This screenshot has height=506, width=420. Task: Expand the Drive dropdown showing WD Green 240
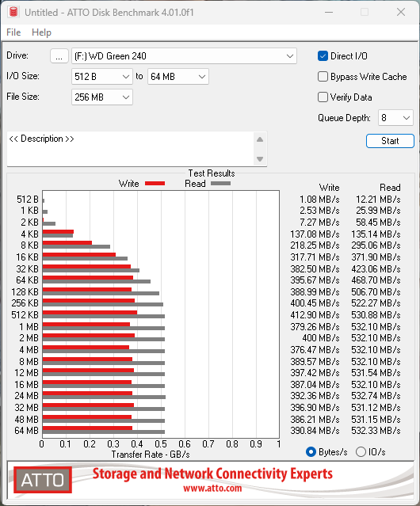coord(184,56)
